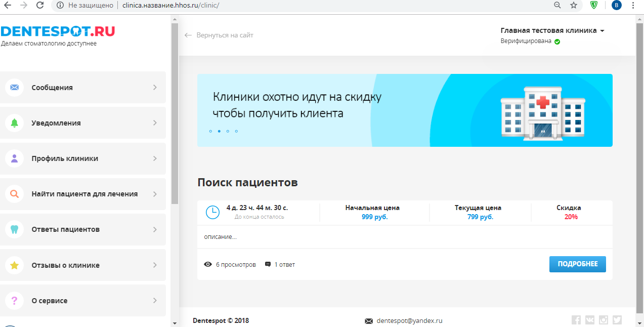Click the green bell icon beside Уведомления
The width and height of the screenshot is (644, 327).
click(14, 123)
